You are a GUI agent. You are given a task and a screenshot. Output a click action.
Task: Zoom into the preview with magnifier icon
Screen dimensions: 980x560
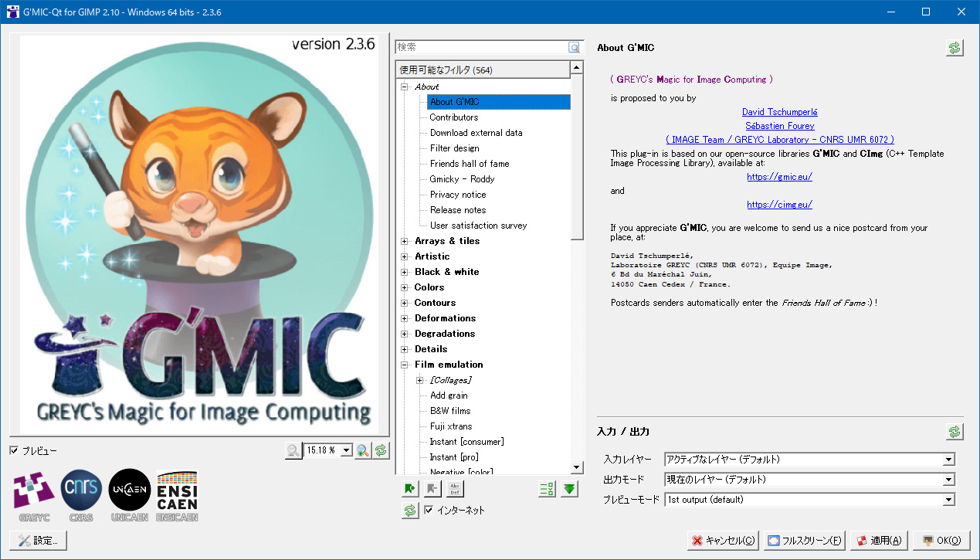[362, 450]
